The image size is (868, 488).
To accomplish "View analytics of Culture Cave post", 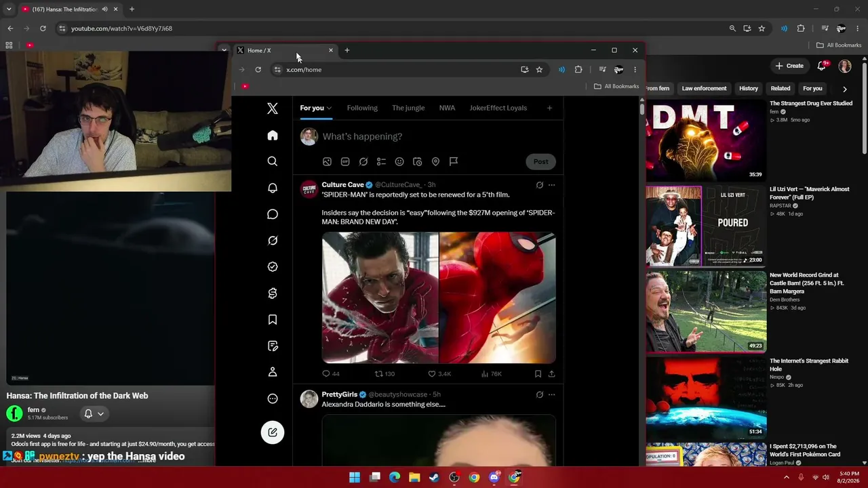I will coord(491,373).
